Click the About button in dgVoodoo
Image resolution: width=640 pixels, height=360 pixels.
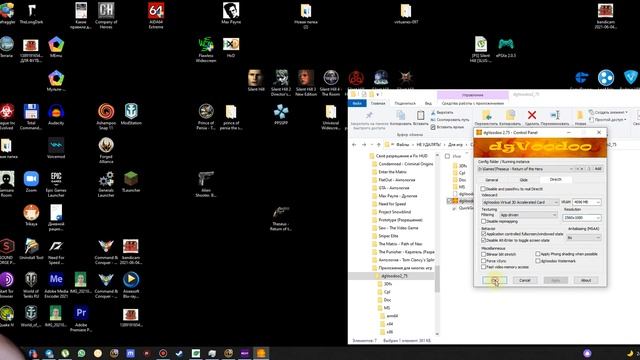point(586,280)
